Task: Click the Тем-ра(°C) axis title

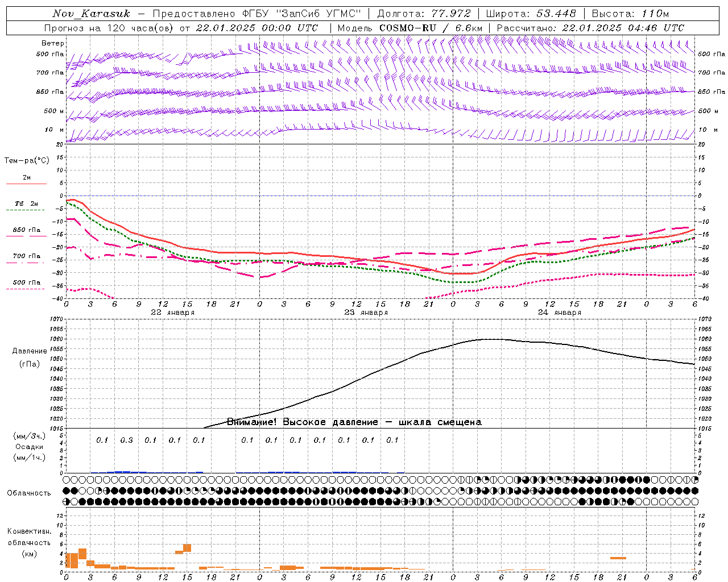Action: tap(27, 161)
